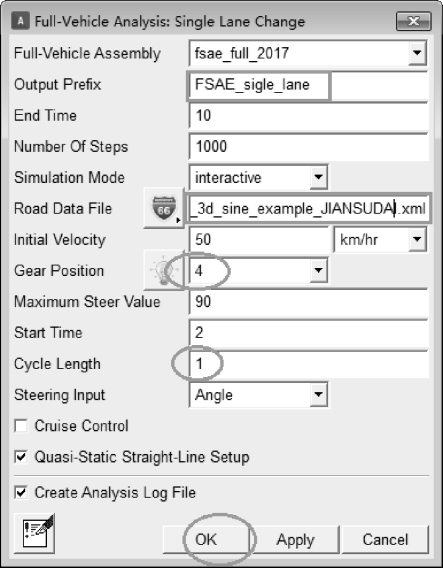Open the comments notepad icon at the bottom
Screen dimensions: 443x568
(x=34, y=533)
